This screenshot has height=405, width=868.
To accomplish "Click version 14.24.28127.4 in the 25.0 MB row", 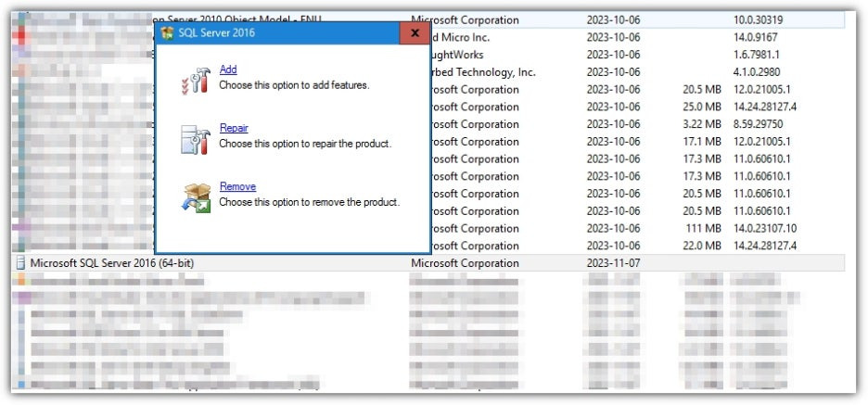I will (765, 107).
